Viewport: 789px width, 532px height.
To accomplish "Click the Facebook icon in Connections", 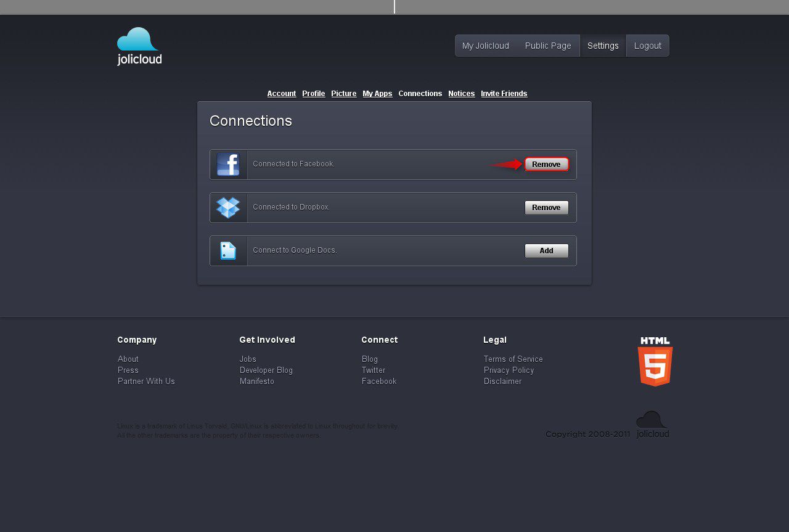I will point(228,165).
